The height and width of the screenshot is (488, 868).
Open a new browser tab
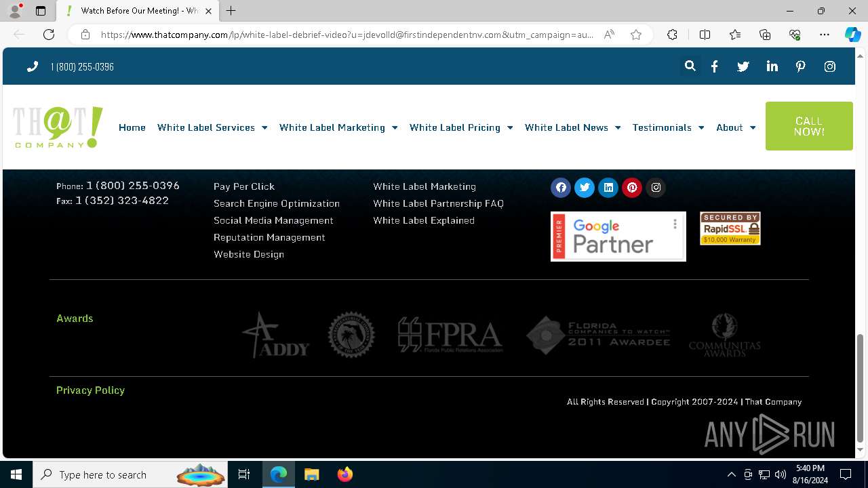pyautogui.click(x=231, y=11)
